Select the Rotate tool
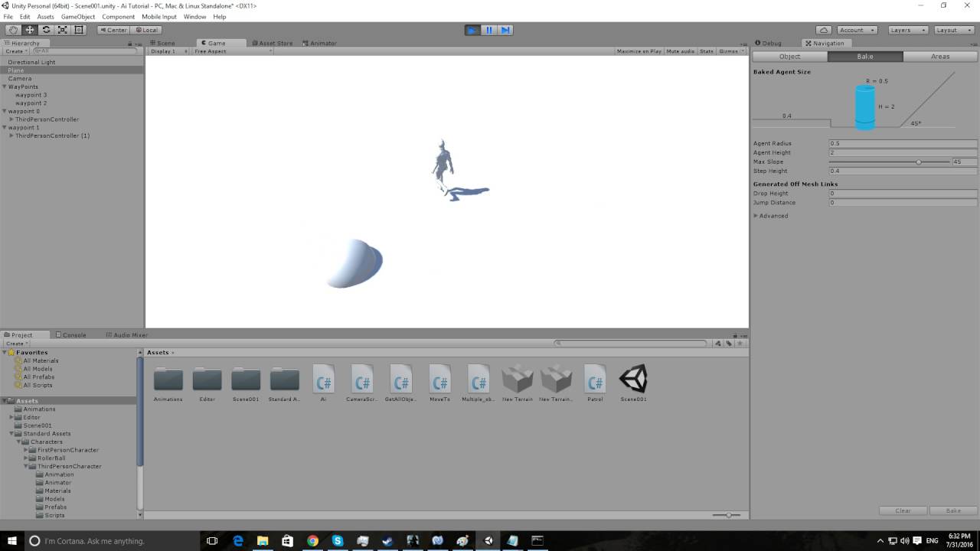The height and width of the screenshot is (551, 980). [x=45, y=29]
